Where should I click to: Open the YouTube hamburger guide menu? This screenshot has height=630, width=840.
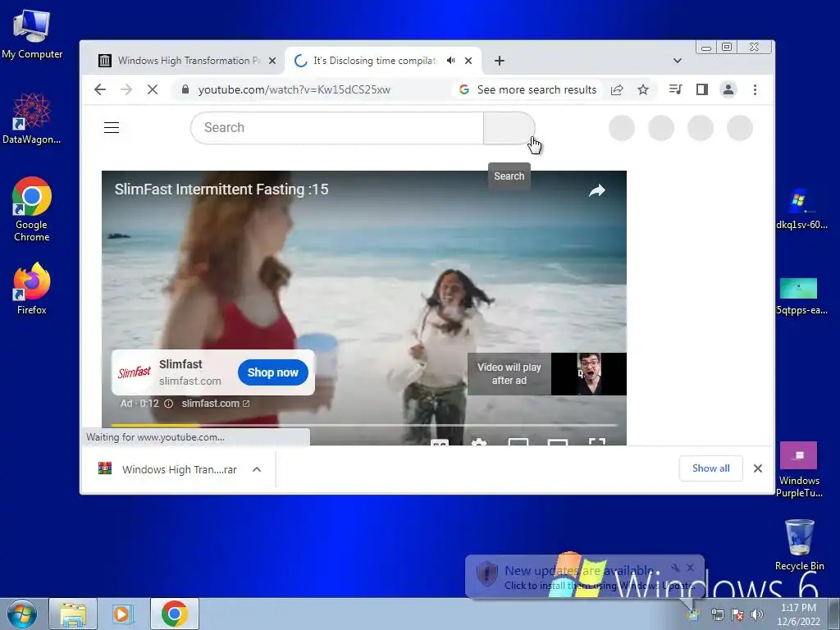[x=112, y=127]
